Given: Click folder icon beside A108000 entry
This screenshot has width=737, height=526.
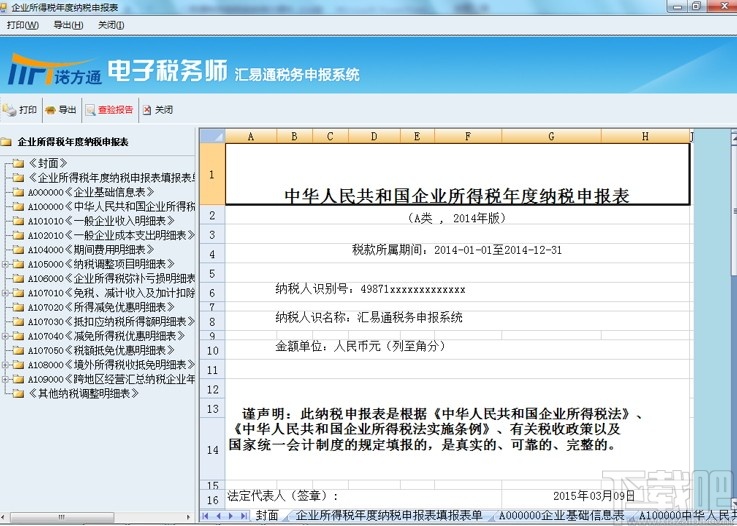Looking at the screenshot, I should pyautogui.click(x=18, y=365).
